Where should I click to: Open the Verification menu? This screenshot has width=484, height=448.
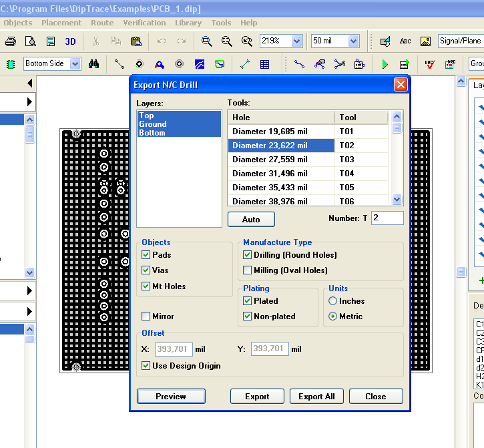coord(144,23)
